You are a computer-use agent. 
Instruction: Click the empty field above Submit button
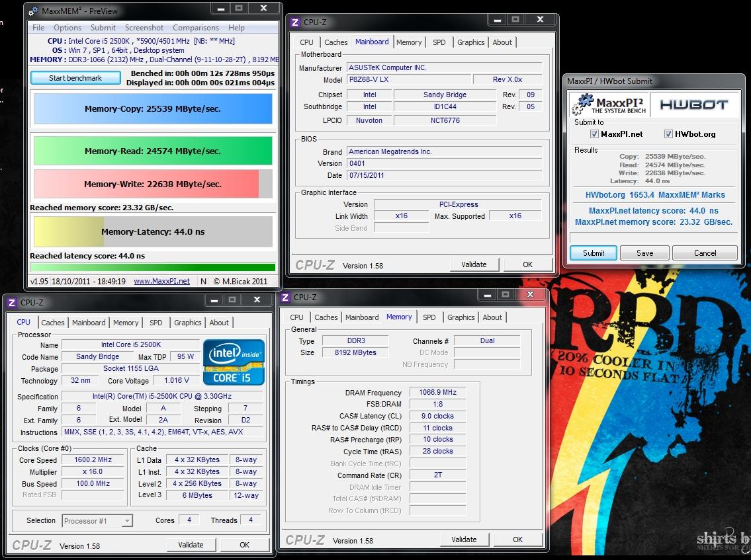pos(654,238)
